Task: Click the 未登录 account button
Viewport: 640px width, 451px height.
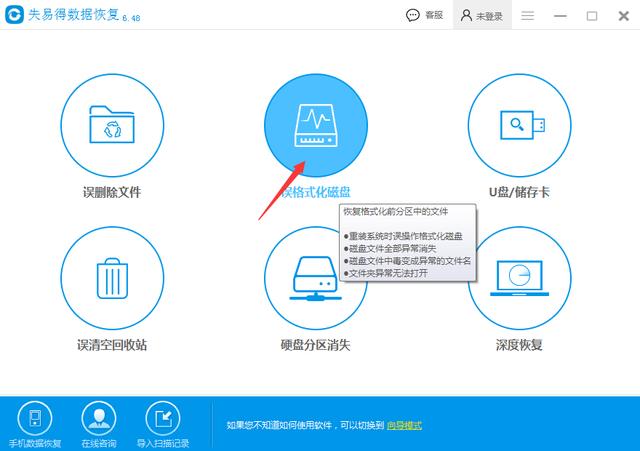Action: [482, 15]
